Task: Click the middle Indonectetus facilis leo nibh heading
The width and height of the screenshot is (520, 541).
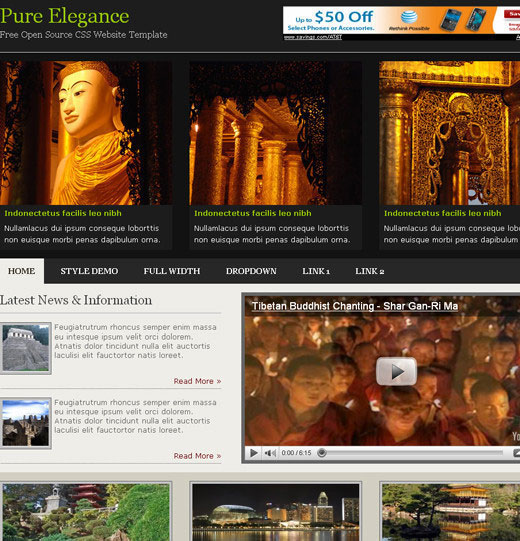Action: [253, 213]
